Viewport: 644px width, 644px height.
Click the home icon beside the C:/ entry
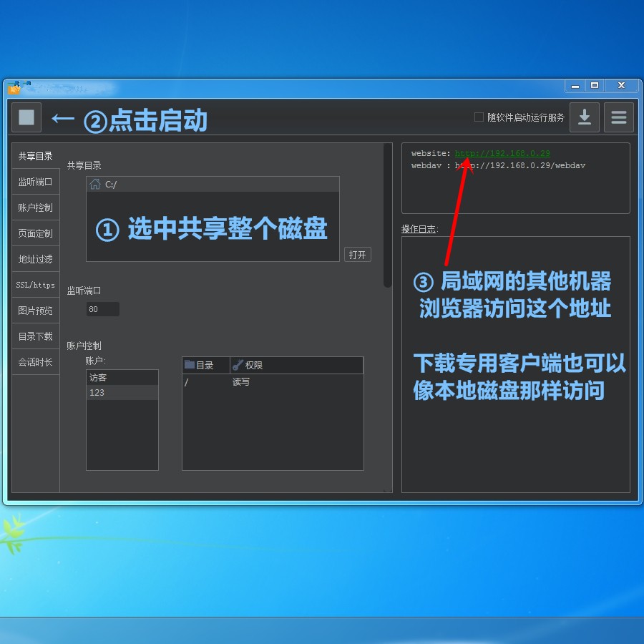97,184
